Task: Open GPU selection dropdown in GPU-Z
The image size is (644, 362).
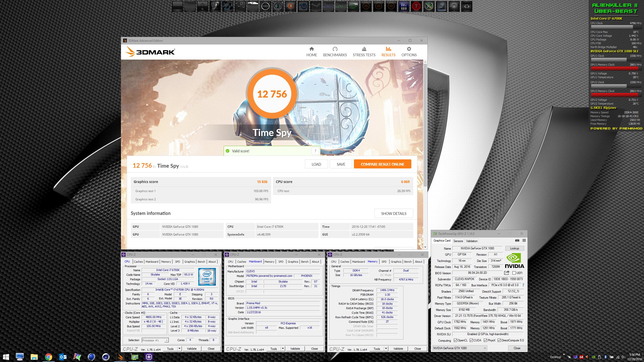Action: 460,348
